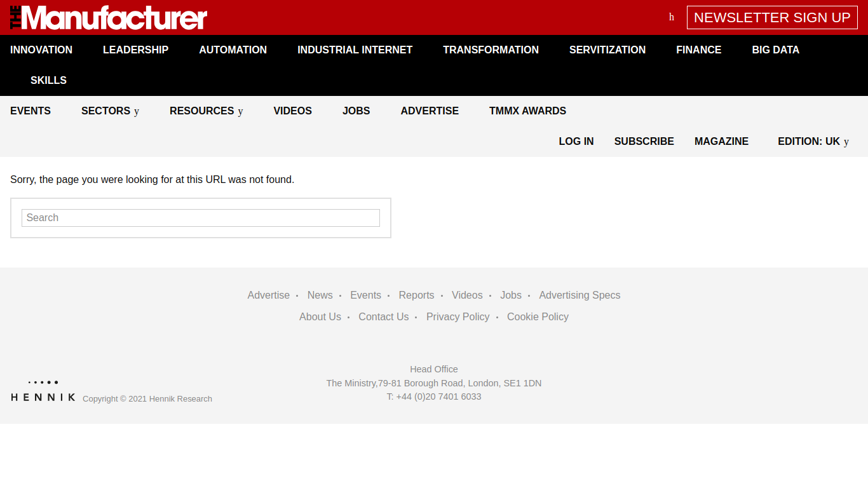Click the Newsletter Sign Up button
The image size is (868, 488).
772,18
